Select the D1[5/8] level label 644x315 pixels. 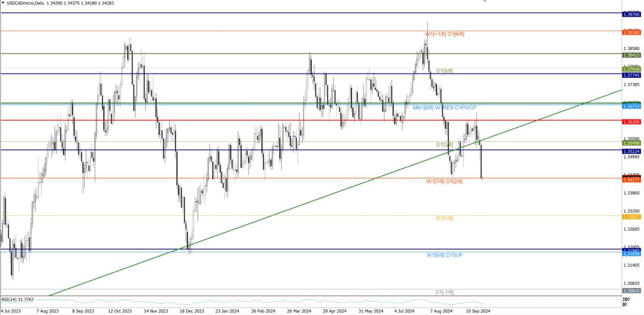pos(444,71)
